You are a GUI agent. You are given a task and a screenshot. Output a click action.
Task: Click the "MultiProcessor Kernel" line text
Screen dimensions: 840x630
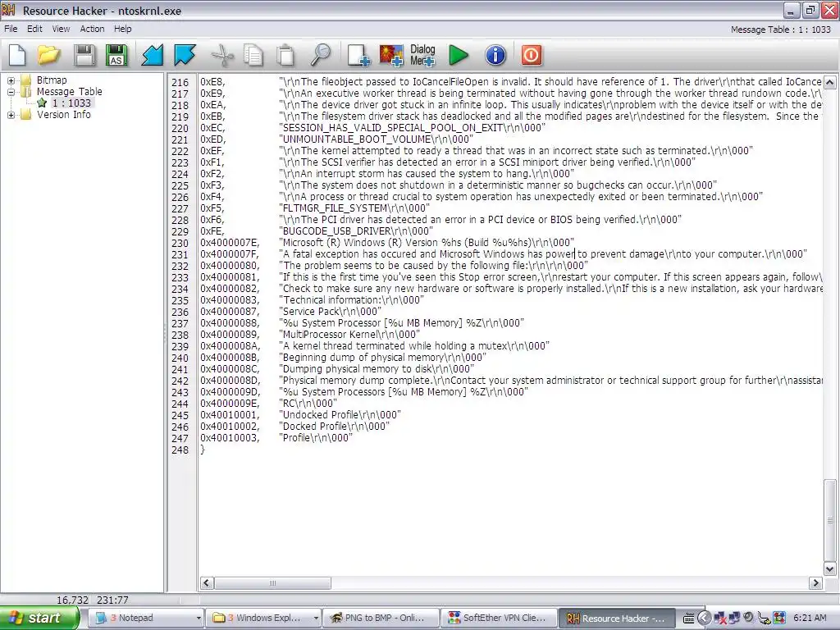point(349,335)
